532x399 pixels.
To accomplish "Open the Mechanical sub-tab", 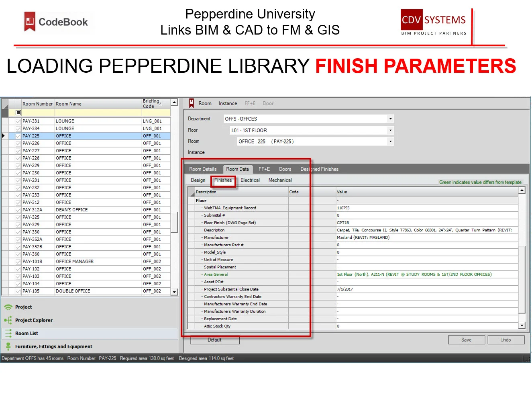I will click(280, 180).
